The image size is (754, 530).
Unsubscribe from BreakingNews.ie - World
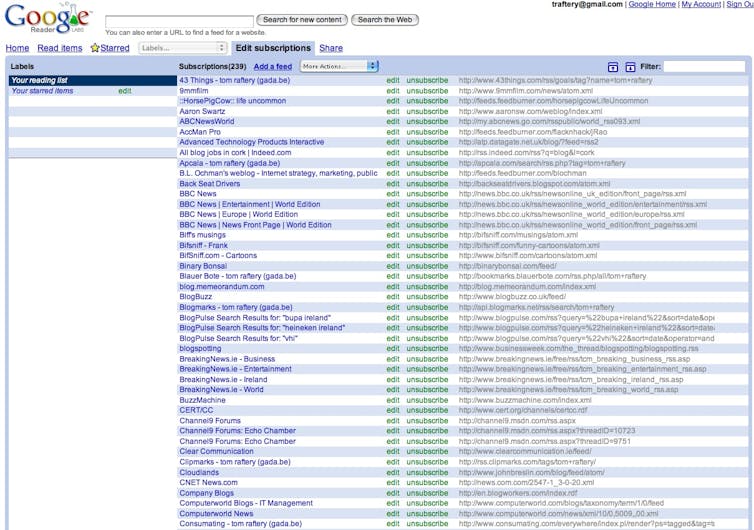click(427, 390)
